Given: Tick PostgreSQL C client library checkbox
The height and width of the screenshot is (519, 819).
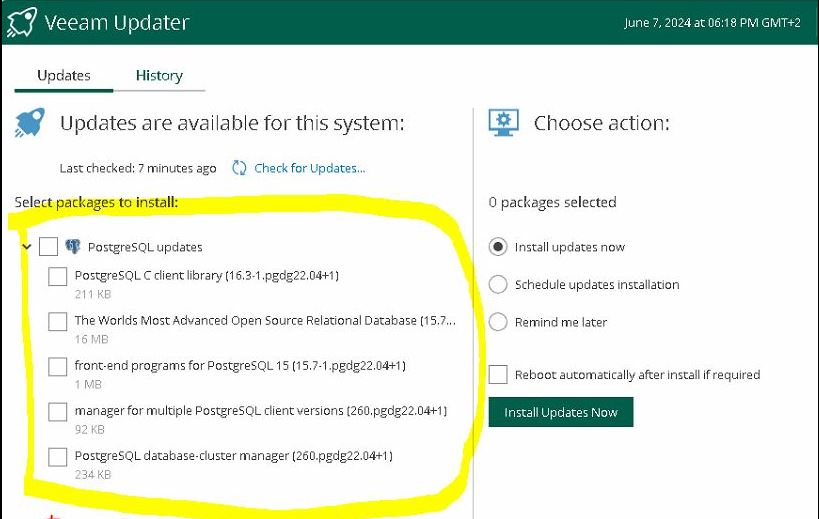Looking at the screenshot, I should tap(57, 277).
